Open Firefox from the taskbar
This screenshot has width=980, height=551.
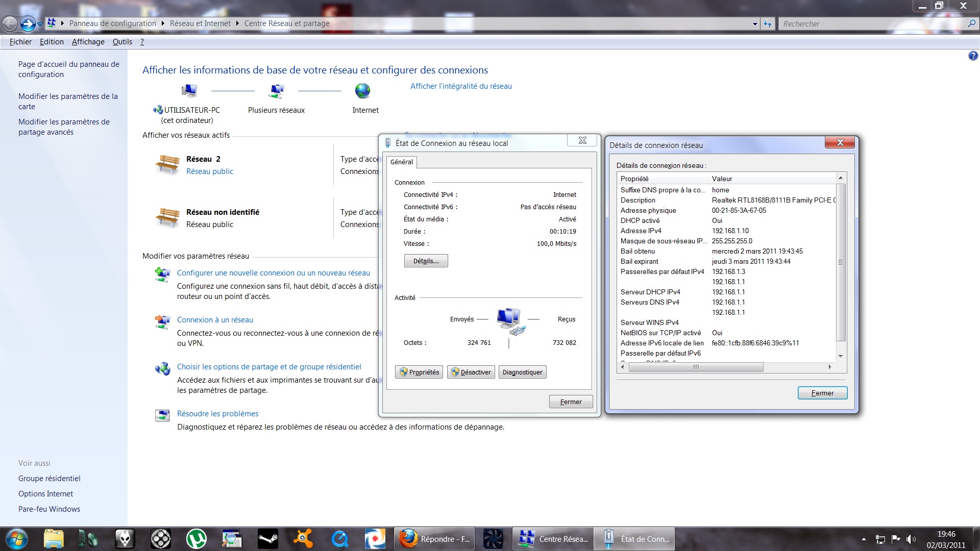pyautogui.click(x=435, y=539)
